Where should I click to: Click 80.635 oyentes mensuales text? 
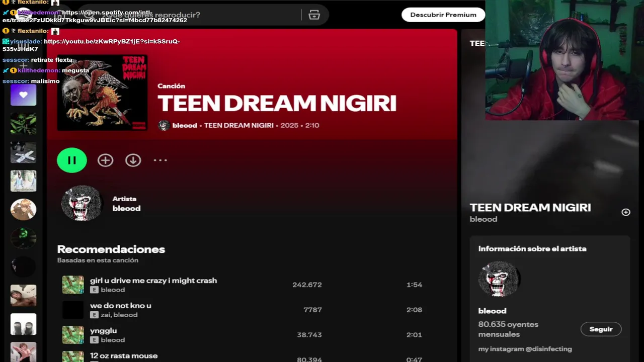508,329
